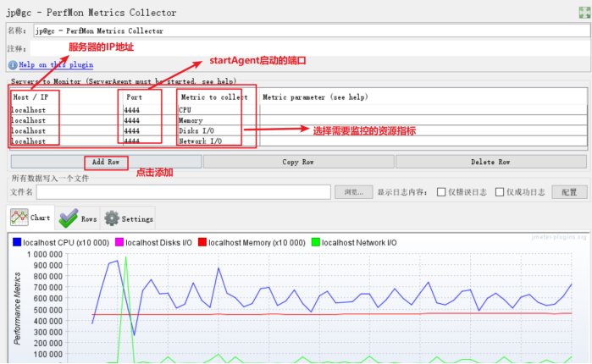This screenshot has height=364, width=592.
Task: Click the localhost Memory (x10 000) legend label
Action: pos(257,243)
